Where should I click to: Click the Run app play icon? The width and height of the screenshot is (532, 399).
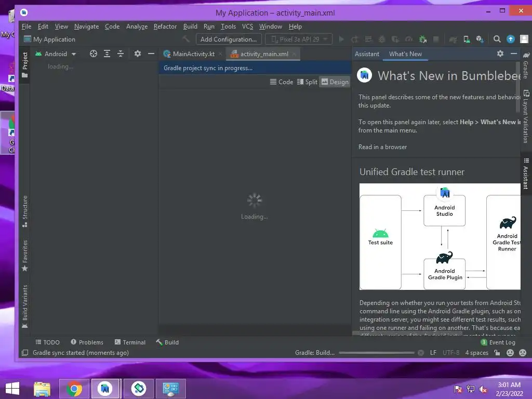[x=341, y=39]
